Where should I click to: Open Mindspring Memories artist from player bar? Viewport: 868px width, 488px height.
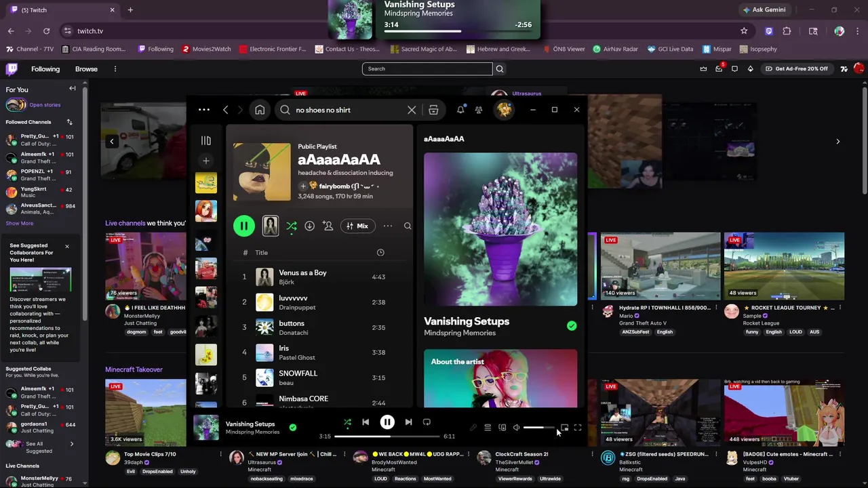pyautogui.click(x=252, y=432)
